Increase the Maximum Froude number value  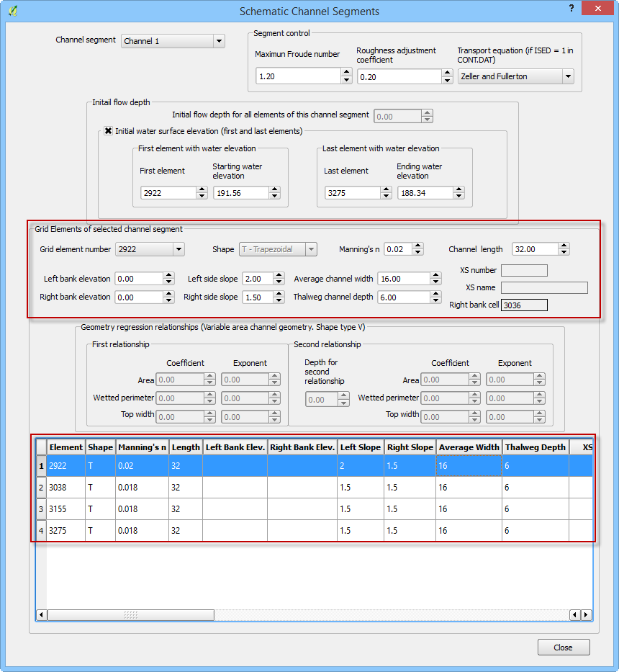coord(346,73)
